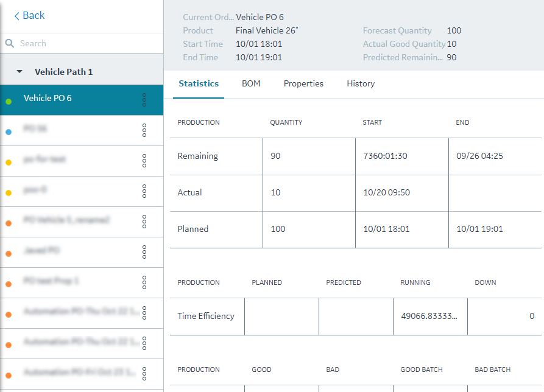Click the QUANTITY column header
This screenshot has height=392, width=544.
click(x=286, y=122)
